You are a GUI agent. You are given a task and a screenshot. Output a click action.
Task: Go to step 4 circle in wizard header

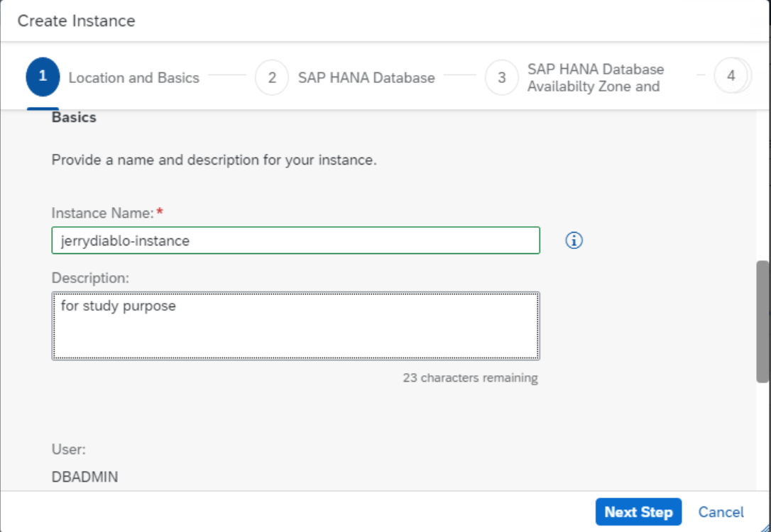[731, 76]
